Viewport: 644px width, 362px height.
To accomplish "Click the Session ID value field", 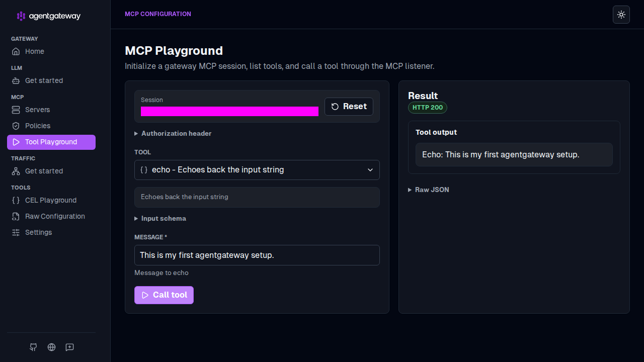I will pyautogui.click(x=229, y=111).
